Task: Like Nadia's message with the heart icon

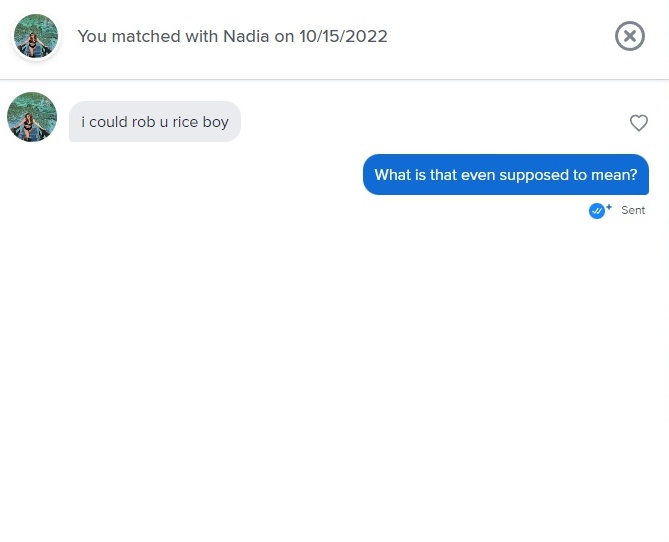Action: click(x=639, y=123)
